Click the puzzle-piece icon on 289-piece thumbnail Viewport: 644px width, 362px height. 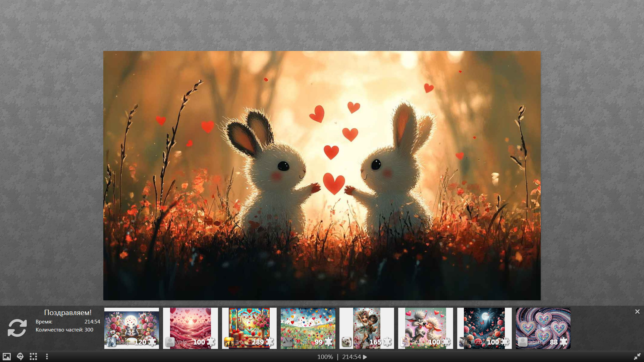[x=270, y=342]
